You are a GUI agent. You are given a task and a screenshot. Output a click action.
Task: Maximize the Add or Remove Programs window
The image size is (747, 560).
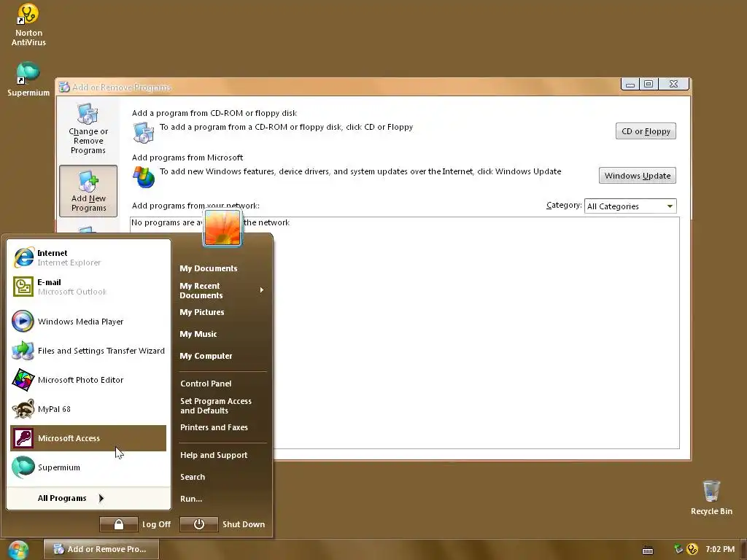pyautogui.click(x=649, y=85)
